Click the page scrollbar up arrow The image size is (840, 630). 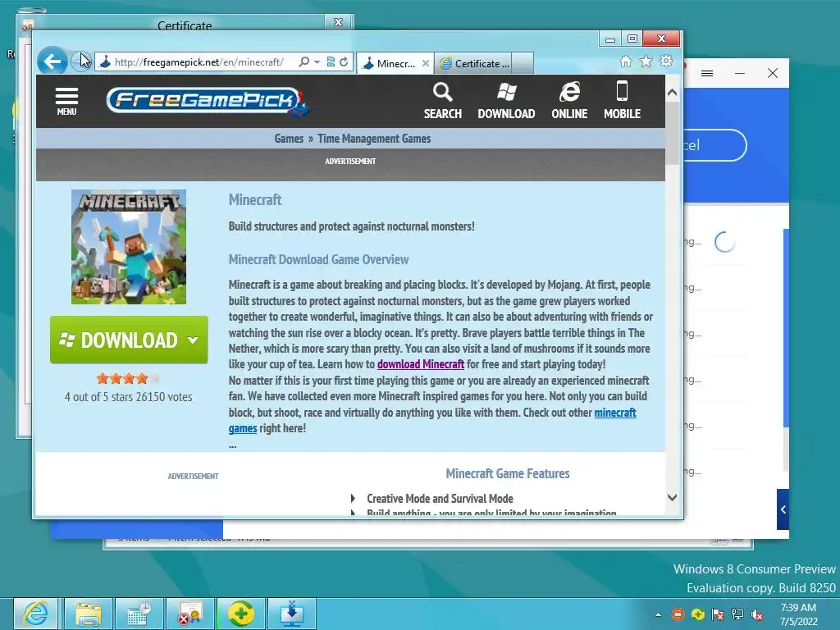(673, 93)
